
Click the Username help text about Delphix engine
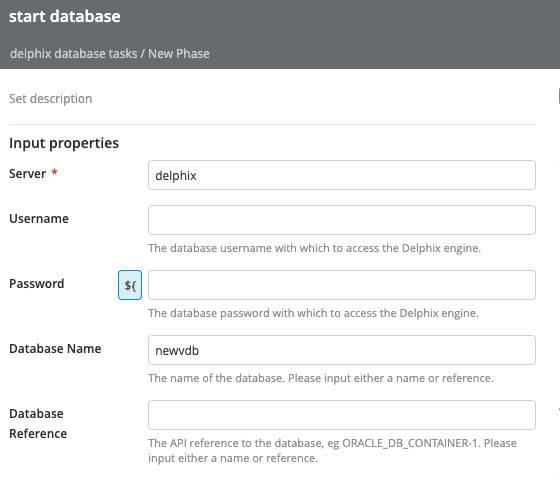tap(315, 248)
